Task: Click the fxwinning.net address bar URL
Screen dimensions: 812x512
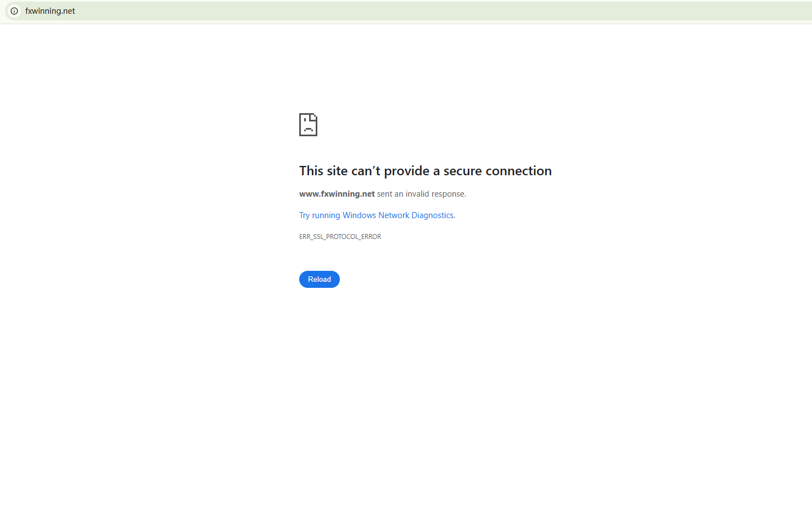Action: (x=50, y=11)
